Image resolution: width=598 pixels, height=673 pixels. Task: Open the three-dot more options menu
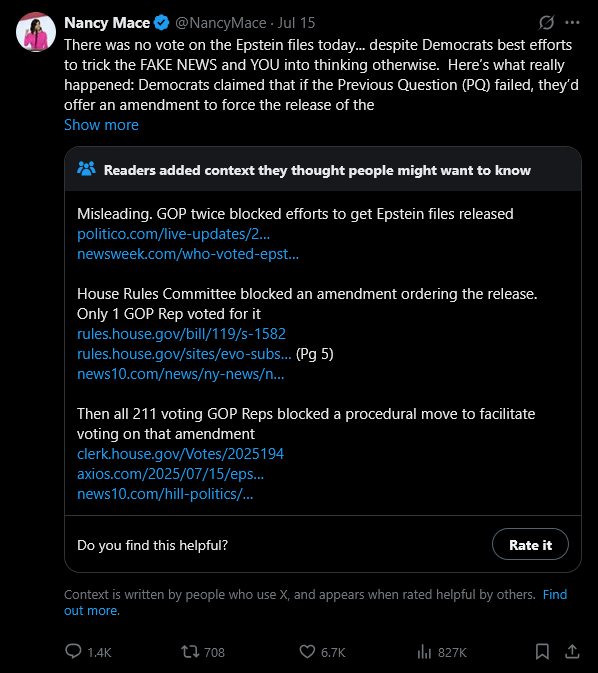(x=572, y=22)
